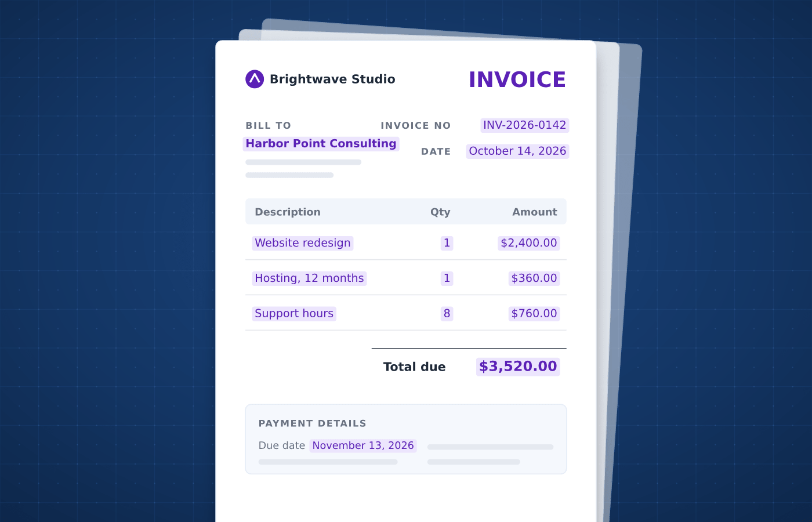812x522 pixels.
Task: Click the quantity for Website redesign
Action: click(x=447, y=243)
